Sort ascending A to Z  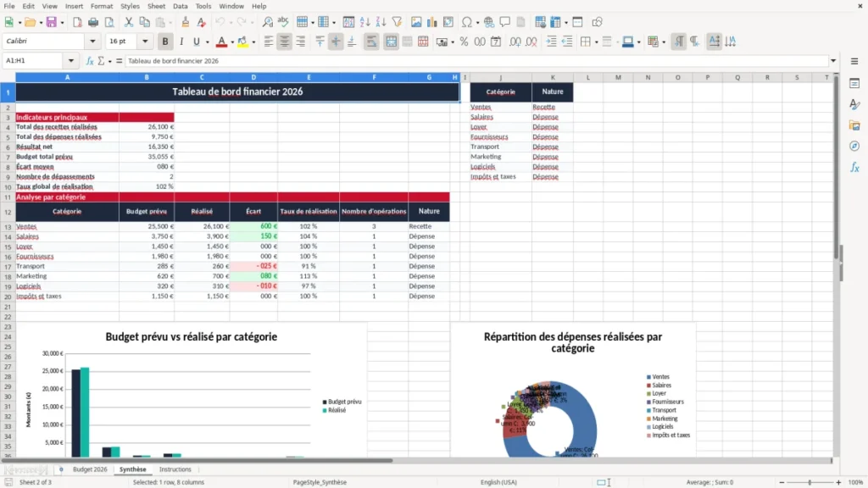[x=364, y=22]
